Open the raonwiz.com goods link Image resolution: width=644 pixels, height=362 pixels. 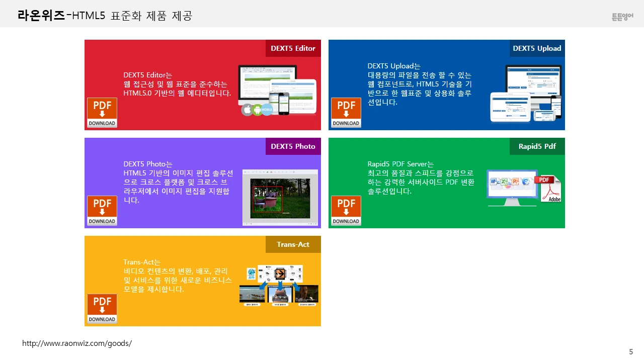click(x=77, y=343)
